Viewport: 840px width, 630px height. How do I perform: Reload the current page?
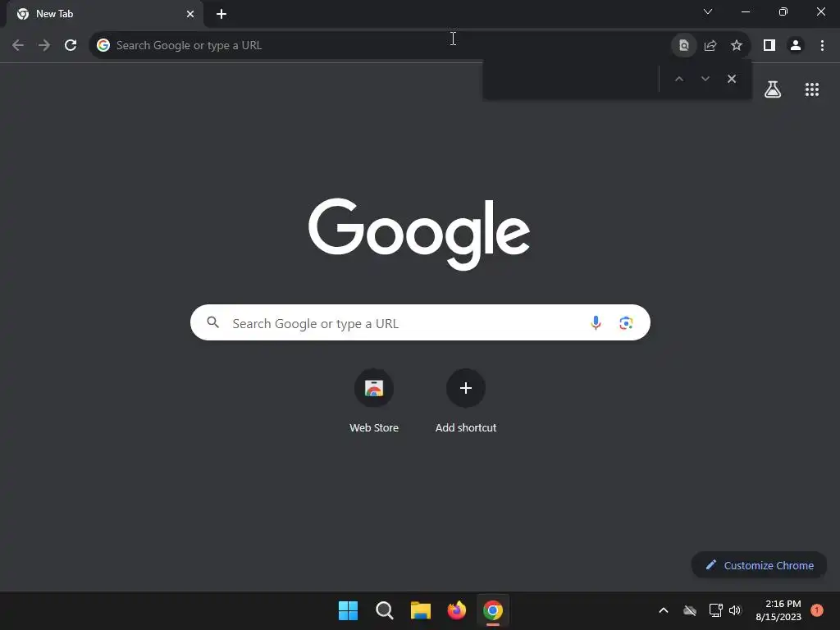[71, 45]
